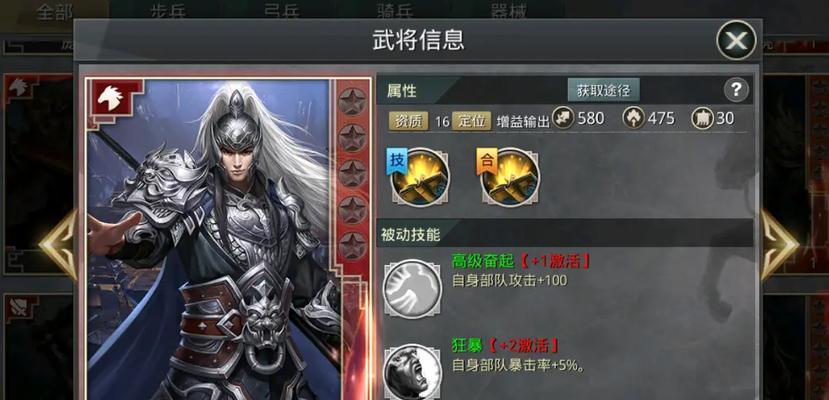Go to next general with right arrow

[780, 244]
